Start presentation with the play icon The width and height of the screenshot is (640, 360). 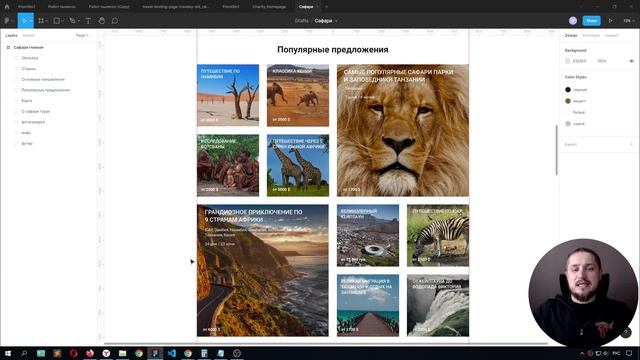[x=611, y=21]
